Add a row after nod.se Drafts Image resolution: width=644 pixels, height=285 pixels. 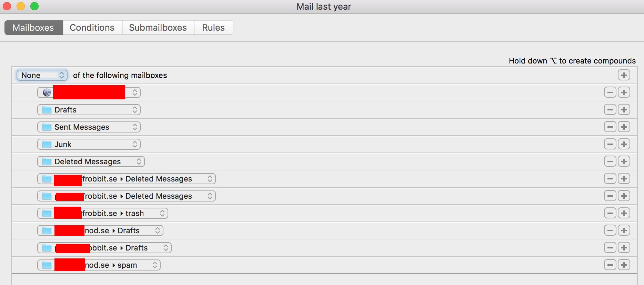pyautogui.click(x=624, y=230)
